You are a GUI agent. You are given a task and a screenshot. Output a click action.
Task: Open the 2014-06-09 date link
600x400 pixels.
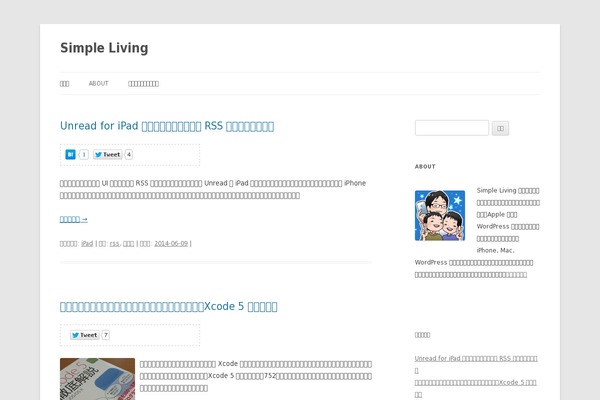171,243
